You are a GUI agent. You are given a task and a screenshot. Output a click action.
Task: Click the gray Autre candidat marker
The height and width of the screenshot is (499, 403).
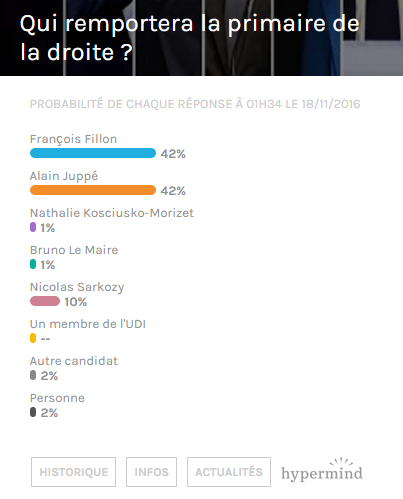click(x=33, y=375)
